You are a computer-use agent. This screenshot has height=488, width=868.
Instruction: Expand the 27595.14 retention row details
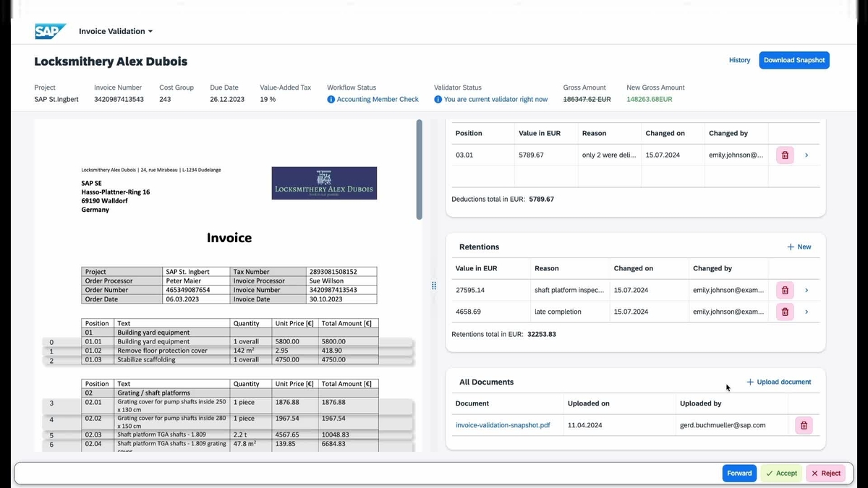807,290
